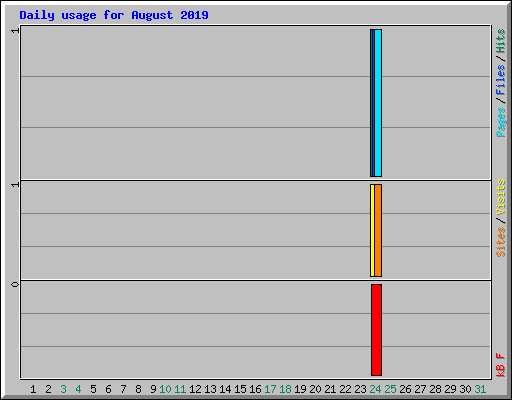Click green day label 25 on the x-axis
512x400 pixels.
click(390, 389)
